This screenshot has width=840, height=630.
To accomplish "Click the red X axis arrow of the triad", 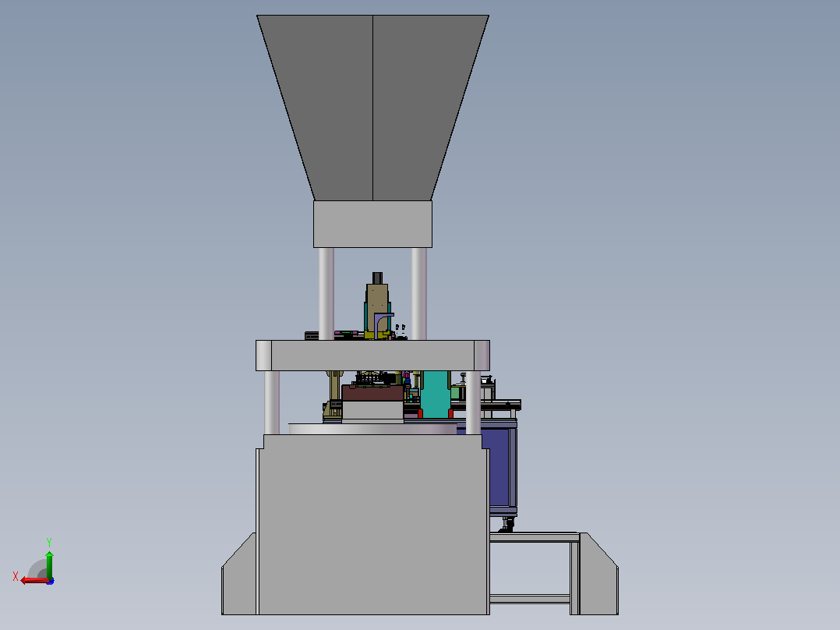I will [x=34, y=580].
